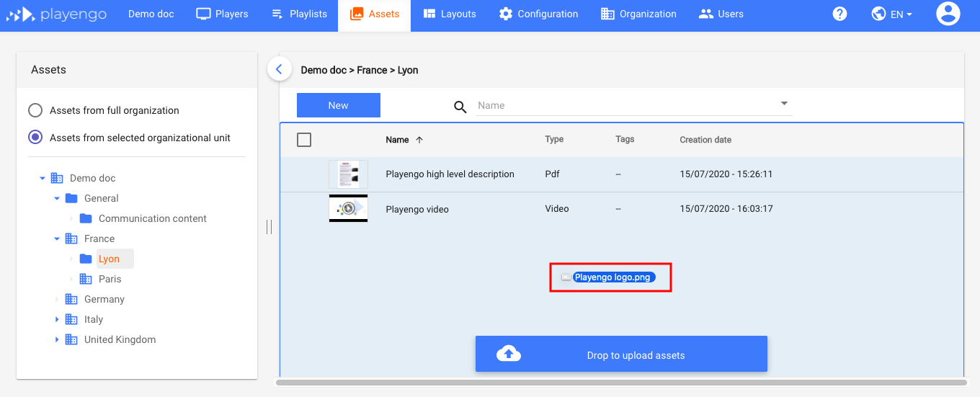The width and height of the screenshot is (980, 397).
Task: Expand the Communication content node
Action: [x=71, y=218]
